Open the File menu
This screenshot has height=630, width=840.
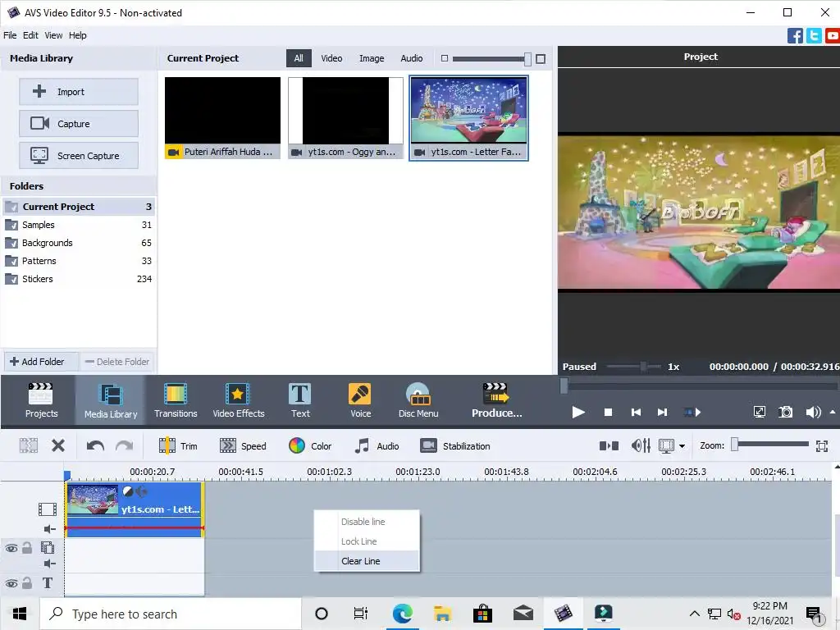(x=10, y=35)
